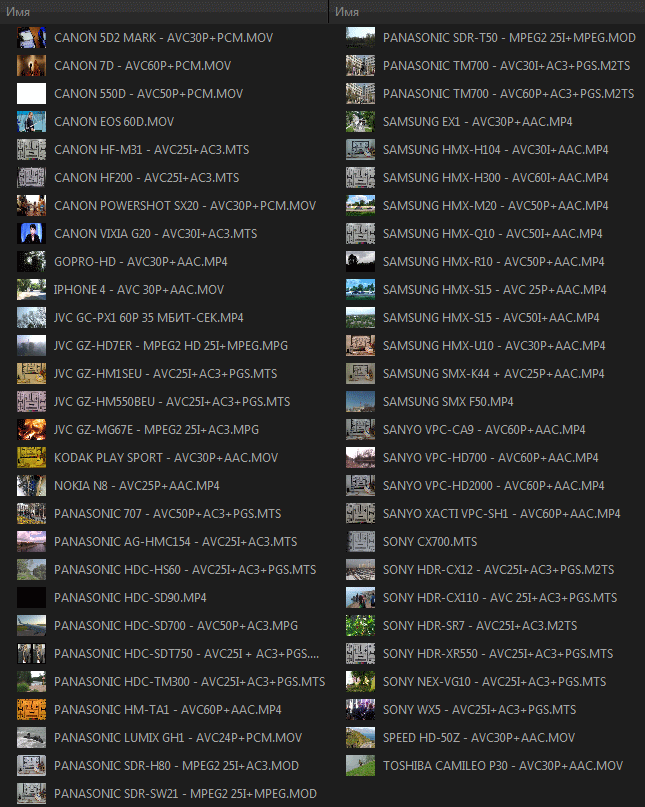Select CANON HF200 - AVC25I+AC3.MTS
Screen dimensions: 645x807
pos(147,178)
